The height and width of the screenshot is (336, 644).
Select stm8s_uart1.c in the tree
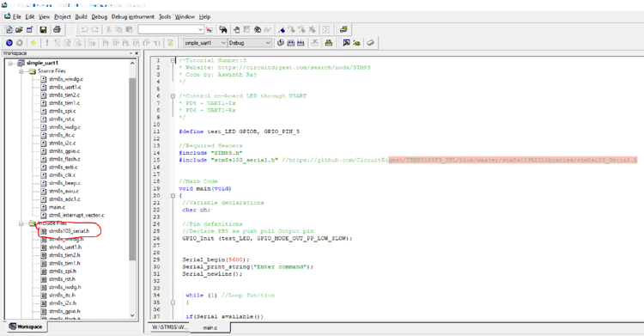pos(65,87)
